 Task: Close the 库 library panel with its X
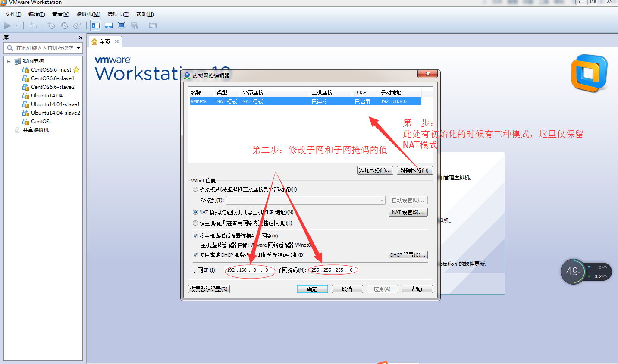tap(80, 38)
